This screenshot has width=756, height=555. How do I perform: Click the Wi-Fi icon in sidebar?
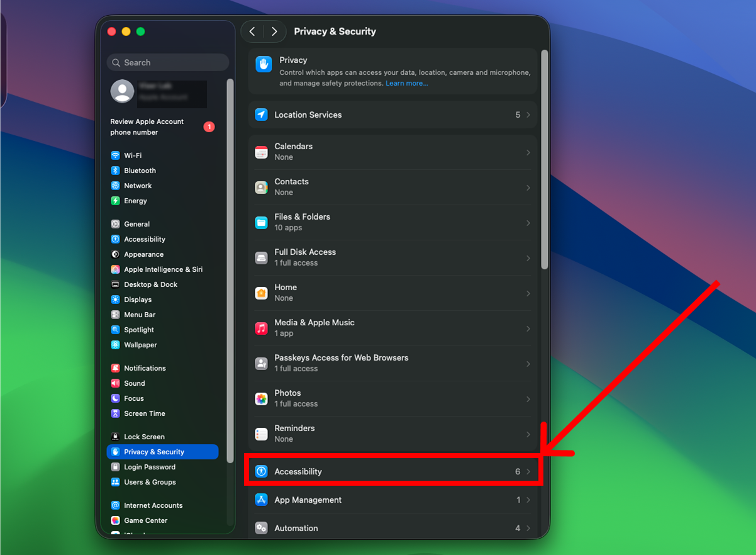click(x=116, y=155)
